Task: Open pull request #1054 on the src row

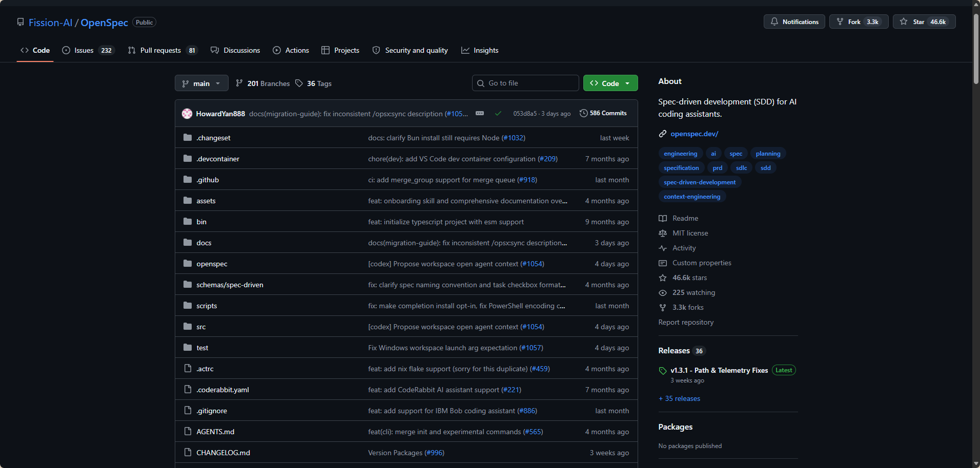Action: tap(532, 327)
